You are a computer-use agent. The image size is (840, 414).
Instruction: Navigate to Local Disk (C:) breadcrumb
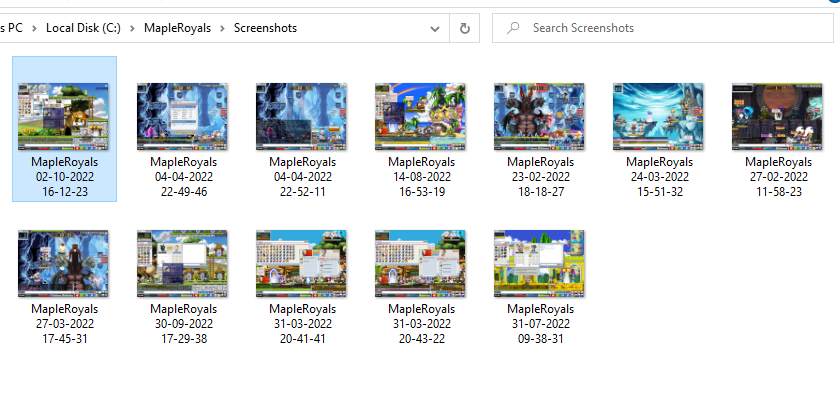[83, 28]
